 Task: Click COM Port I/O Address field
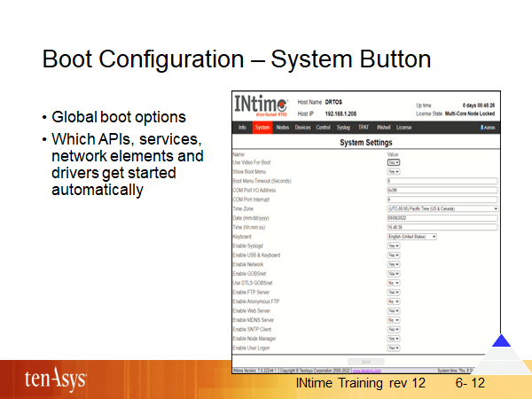point(442,190)
